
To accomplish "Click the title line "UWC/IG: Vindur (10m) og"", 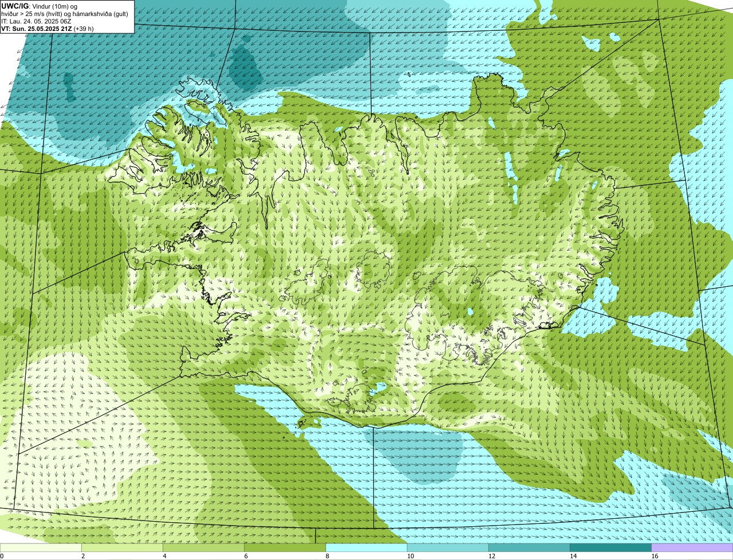I will coord(40,6).
